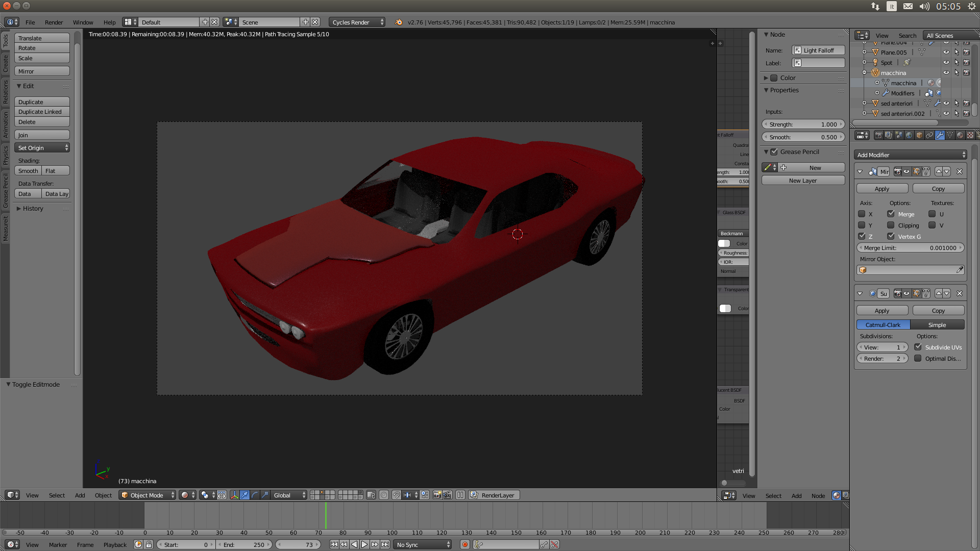This screenshot has height=551, width=980.
Task: Open the Render menu
Action: [x=54, y=22]
